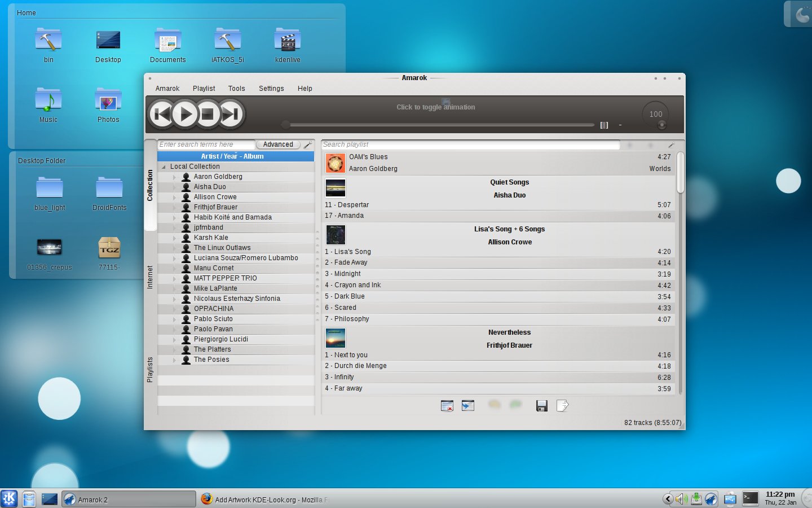Click the clear playlist icon
Screen dimensions: 812x508
tap(447, 405)
